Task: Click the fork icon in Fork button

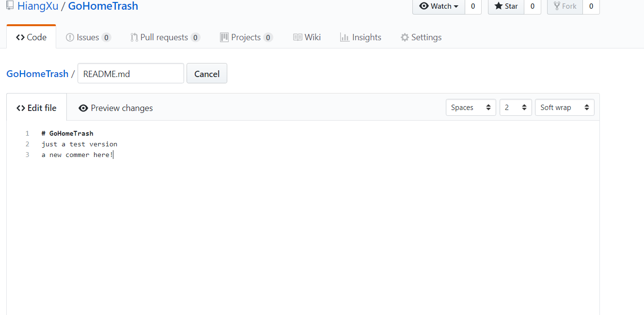Action: 557,6
